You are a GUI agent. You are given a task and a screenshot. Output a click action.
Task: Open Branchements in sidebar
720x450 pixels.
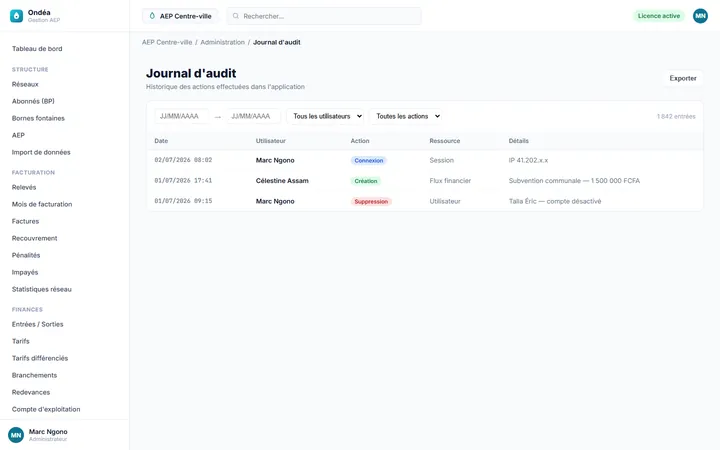click(34, 375)
